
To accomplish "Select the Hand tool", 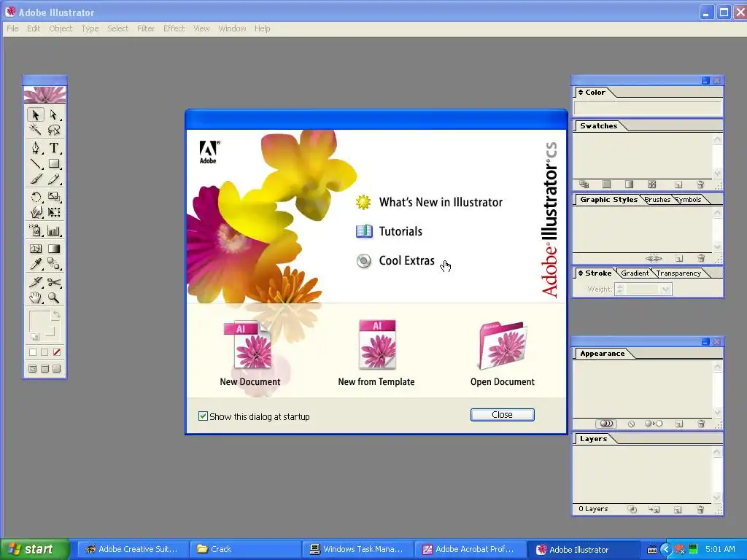I will (35, 298).
